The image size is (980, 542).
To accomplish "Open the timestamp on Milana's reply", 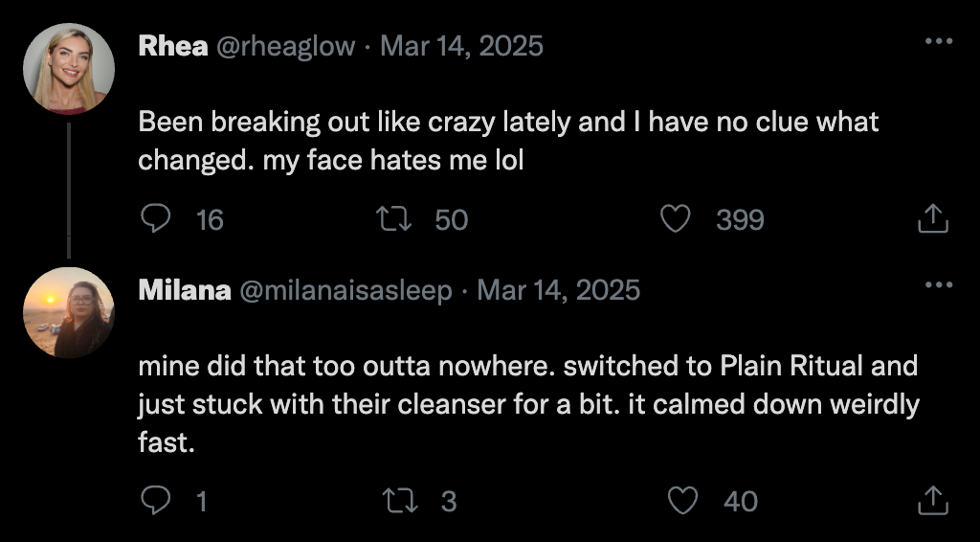I will (558, 290).
